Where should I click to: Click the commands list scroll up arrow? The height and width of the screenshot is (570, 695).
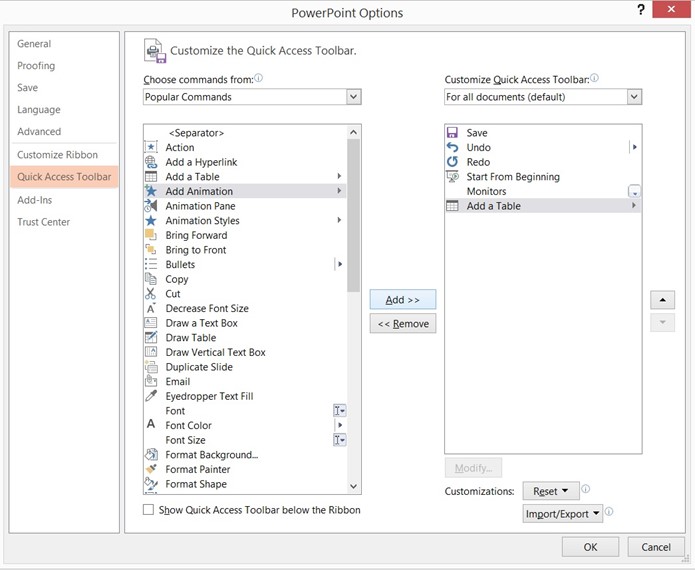353,132
